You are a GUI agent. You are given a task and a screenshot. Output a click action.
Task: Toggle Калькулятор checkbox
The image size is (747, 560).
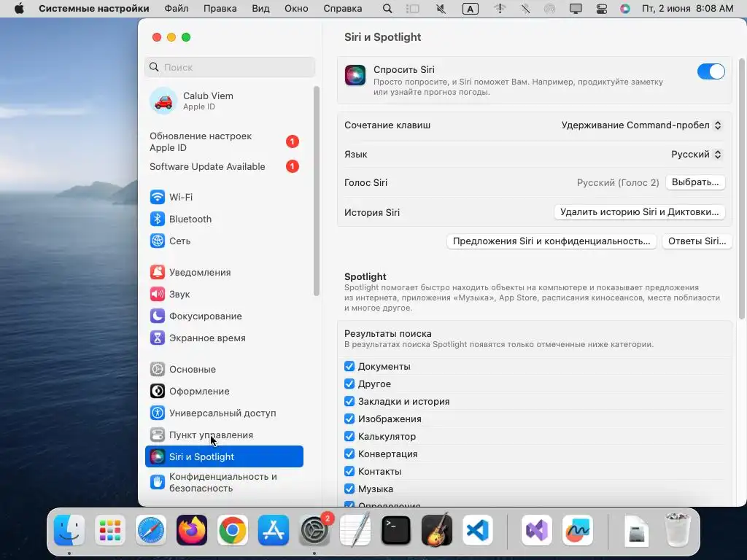349,436
